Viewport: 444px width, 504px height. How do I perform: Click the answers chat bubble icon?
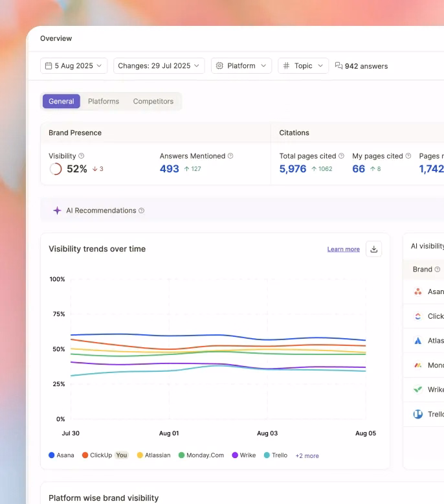pos(339,66)
